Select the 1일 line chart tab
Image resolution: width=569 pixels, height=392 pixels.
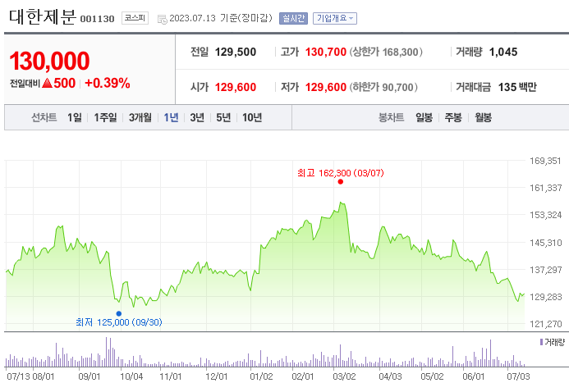pyautogui.click(x=75, y=117)
